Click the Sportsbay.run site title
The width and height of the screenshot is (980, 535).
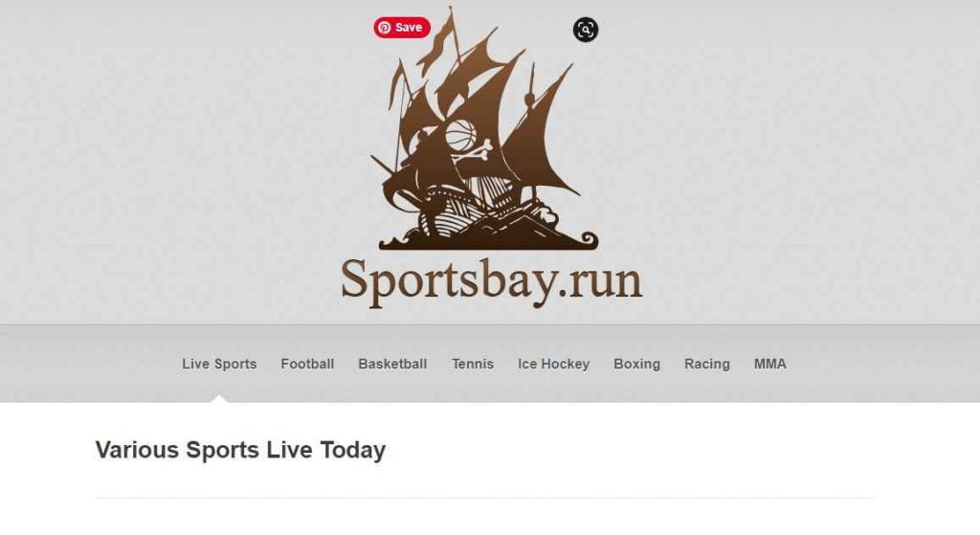pos(491,281)
